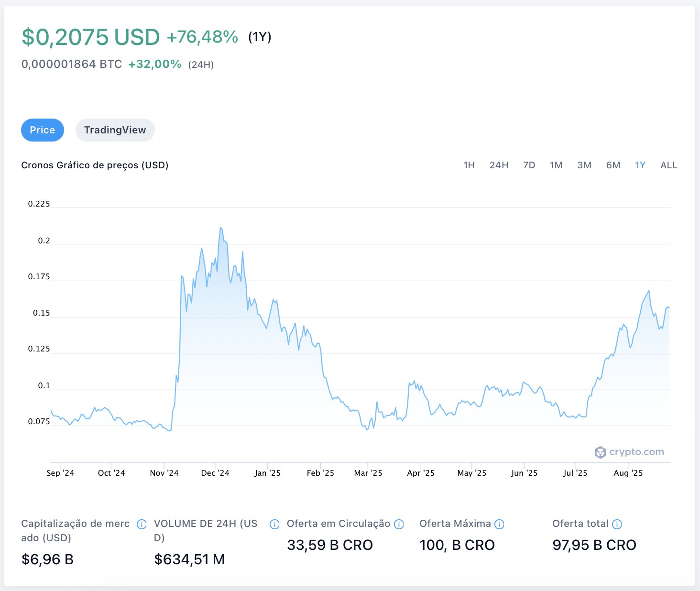Click the August 2025 peak on the chart line
Viewport: 700px width, 591px height.
pyautogui.click(x=649, y=291)
